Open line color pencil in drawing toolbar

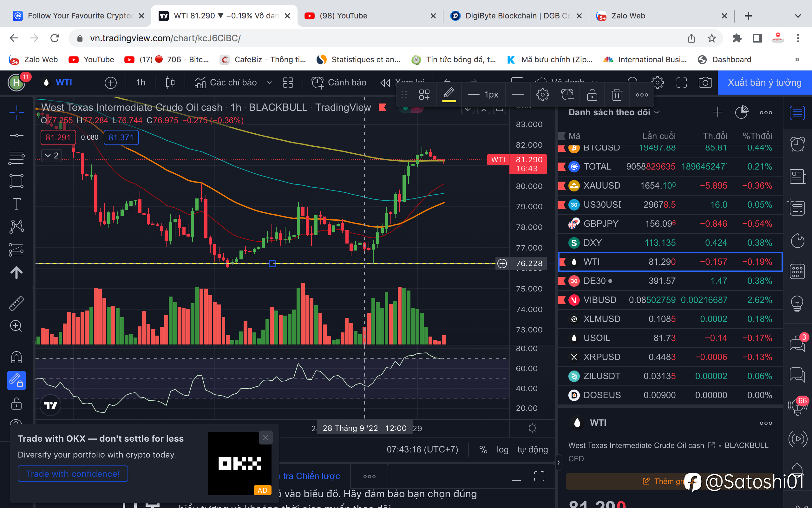[449, 95]
